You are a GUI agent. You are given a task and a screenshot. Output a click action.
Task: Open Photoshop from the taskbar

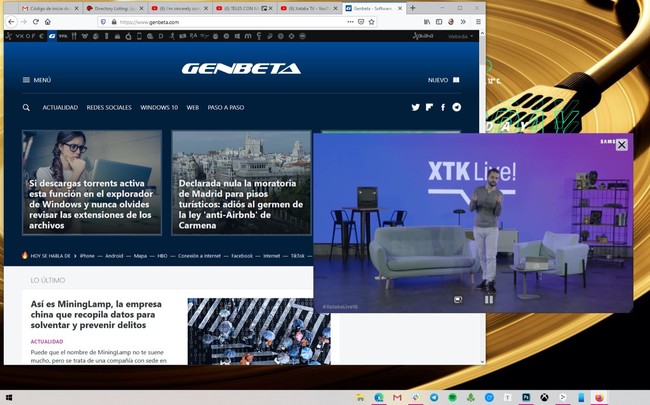(x=526, y=398)
